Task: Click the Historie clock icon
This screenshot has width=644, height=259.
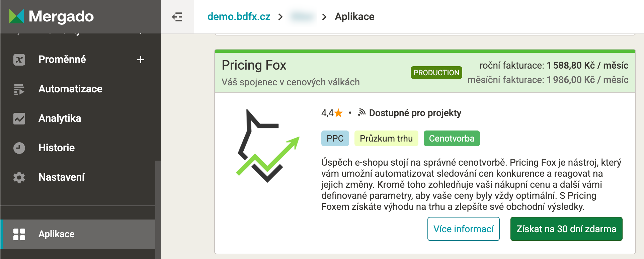Action: coord(19,148)
